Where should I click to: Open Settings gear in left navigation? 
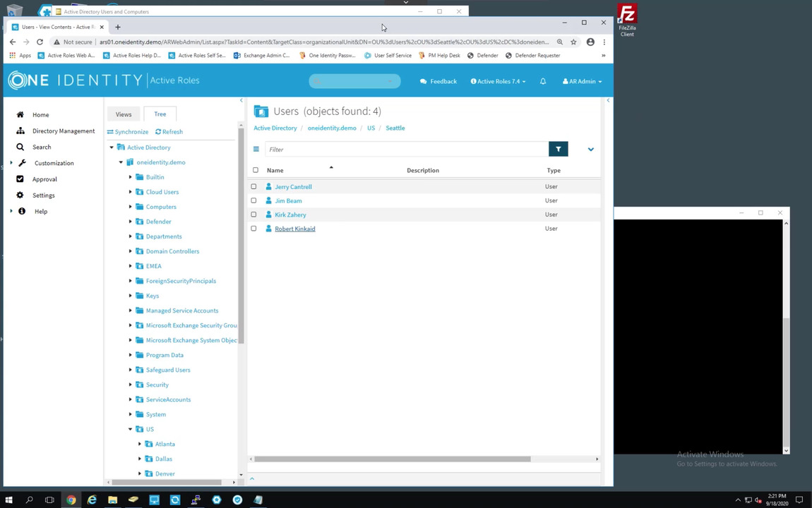click(20, 195)
